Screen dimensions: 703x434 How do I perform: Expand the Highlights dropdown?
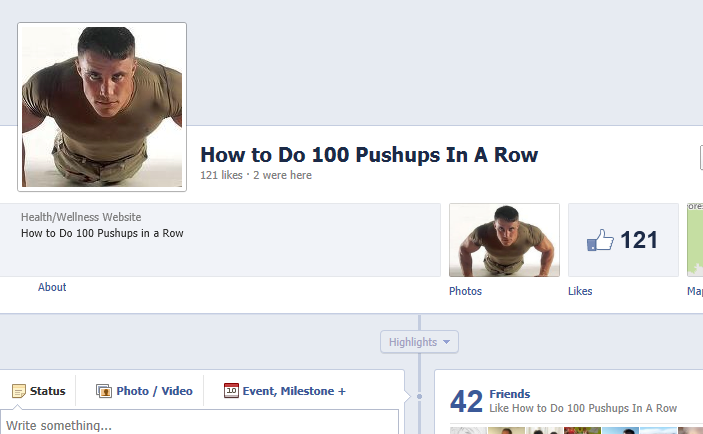click(x=419, y=342)
